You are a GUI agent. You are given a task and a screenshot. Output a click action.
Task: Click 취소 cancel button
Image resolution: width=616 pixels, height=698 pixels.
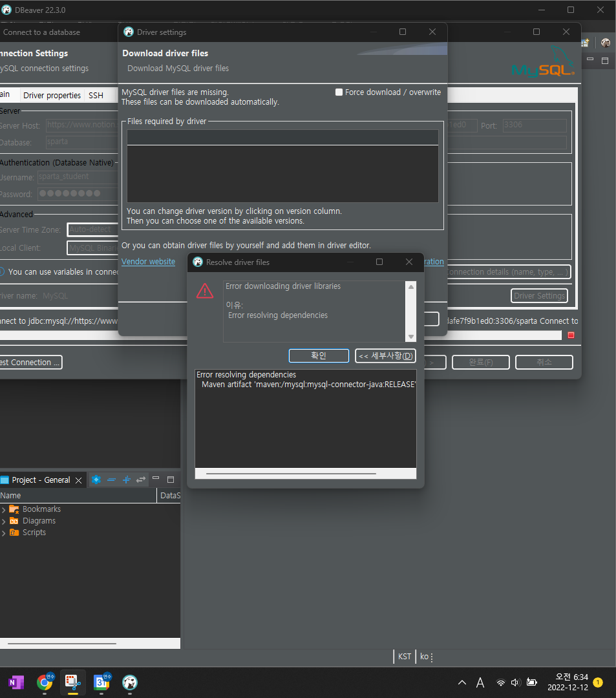tap(544, 363)
